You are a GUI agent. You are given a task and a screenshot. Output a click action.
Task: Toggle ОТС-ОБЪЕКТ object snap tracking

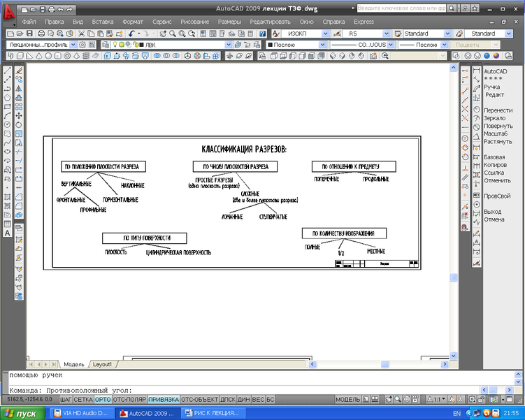(200, 399)
